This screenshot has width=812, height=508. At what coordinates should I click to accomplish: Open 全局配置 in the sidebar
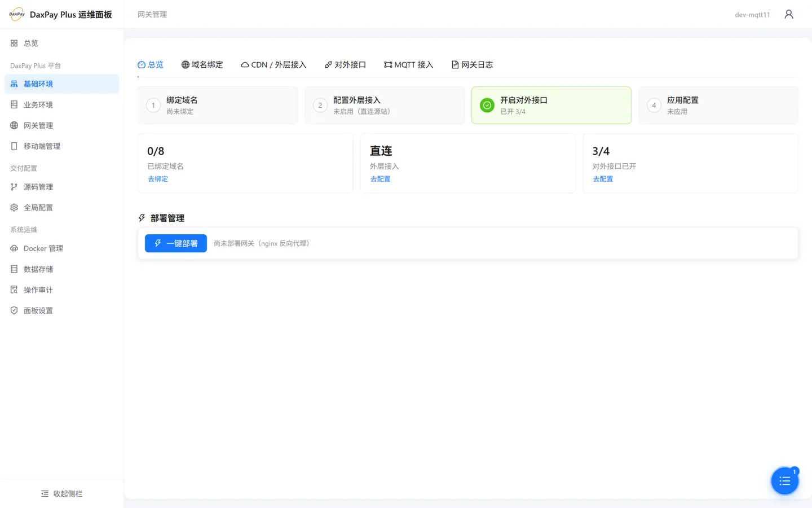[x=61, y=208]
